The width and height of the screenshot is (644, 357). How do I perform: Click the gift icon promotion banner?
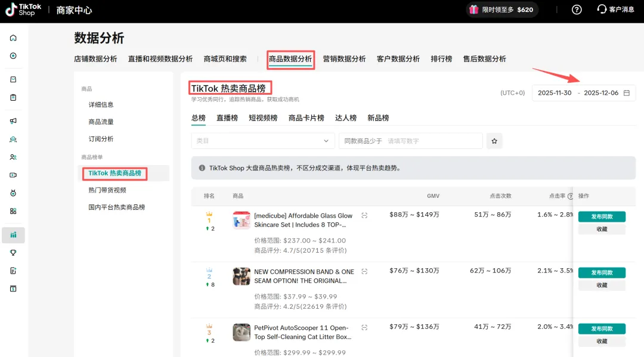[x=473, y=10]
